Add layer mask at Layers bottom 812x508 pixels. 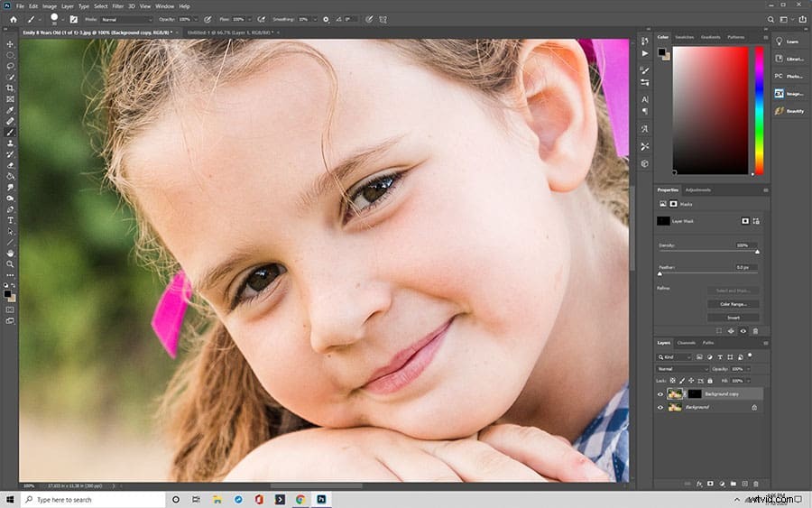[x=711, y=484]
